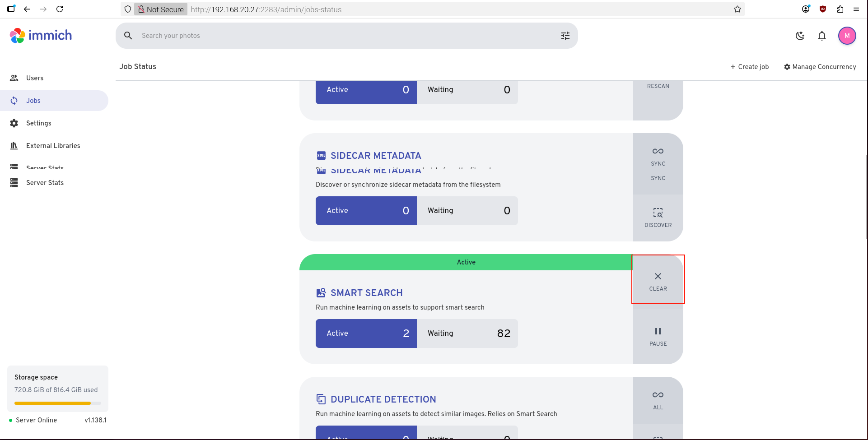This screenshot has width=868, height=440.
Task: Click Discover for Sidecar Metadata
Action: coord(658,218)
